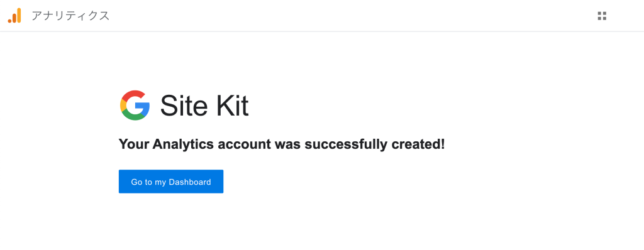
Task: Go to Analytics home via the orange logo
Action: (x=14, y=16)
